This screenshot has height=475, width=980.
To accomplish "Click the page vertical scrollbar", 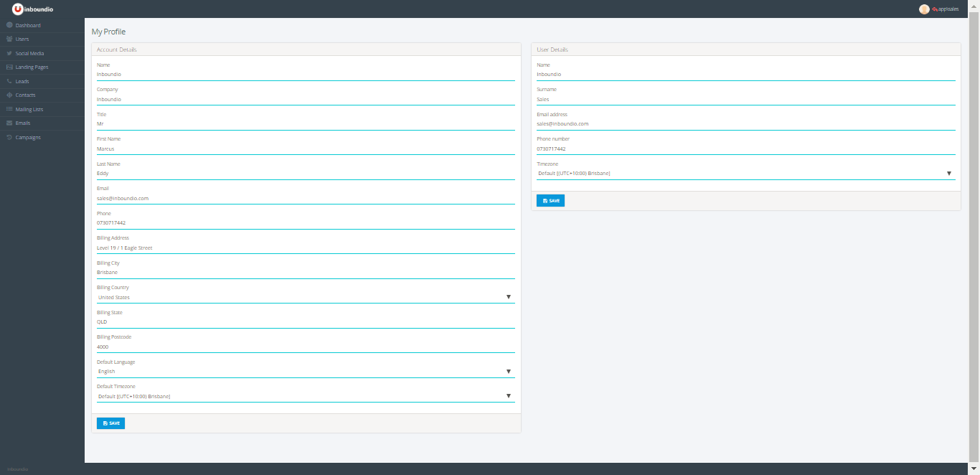I will (974, 237).
